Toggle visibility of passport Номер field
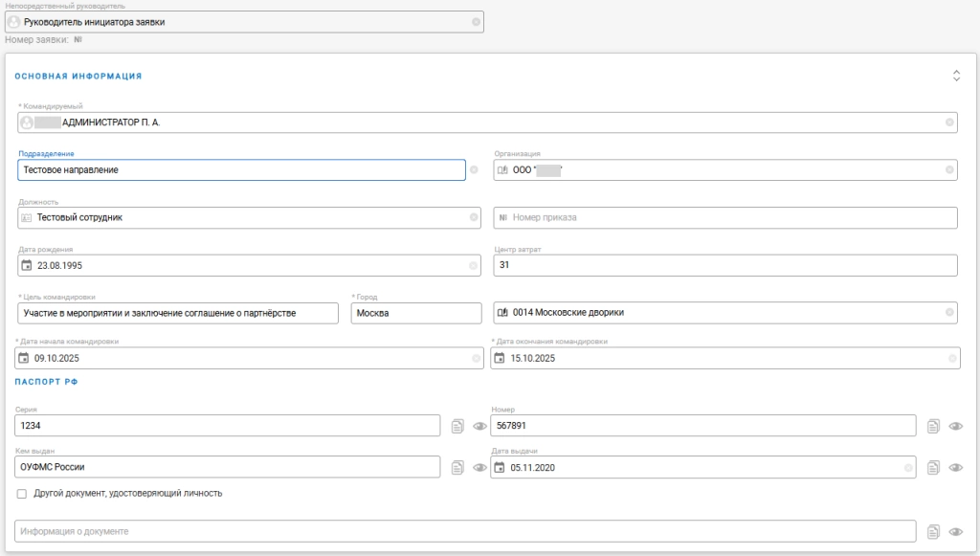 [955, 426]
